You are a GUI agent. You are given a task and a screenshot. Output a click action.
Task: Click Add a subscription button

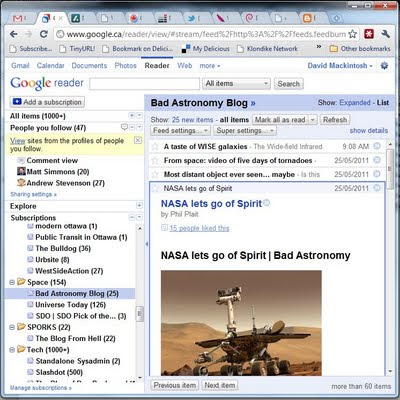tap(47, 102)
